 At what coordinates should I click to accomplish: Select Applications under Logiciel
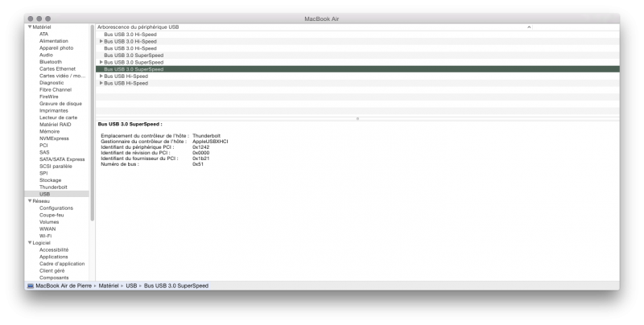click(54, 257)
